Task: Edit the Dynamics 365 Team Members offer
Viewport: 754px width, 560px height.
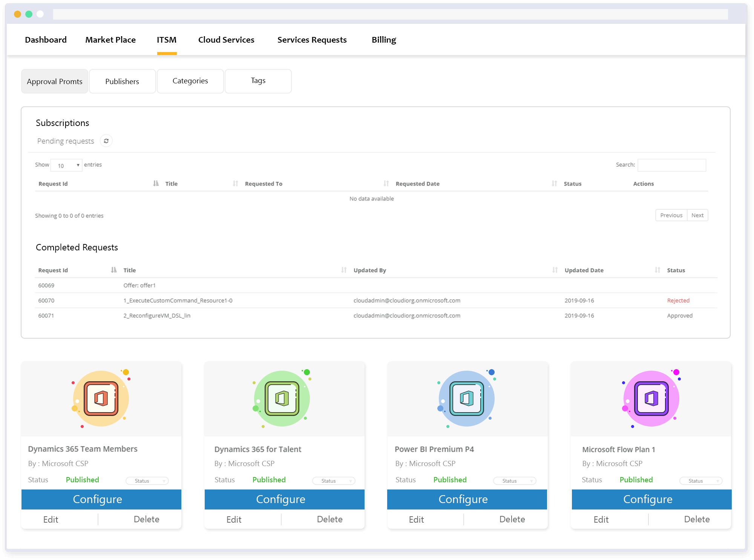Action: coord(51,519)
